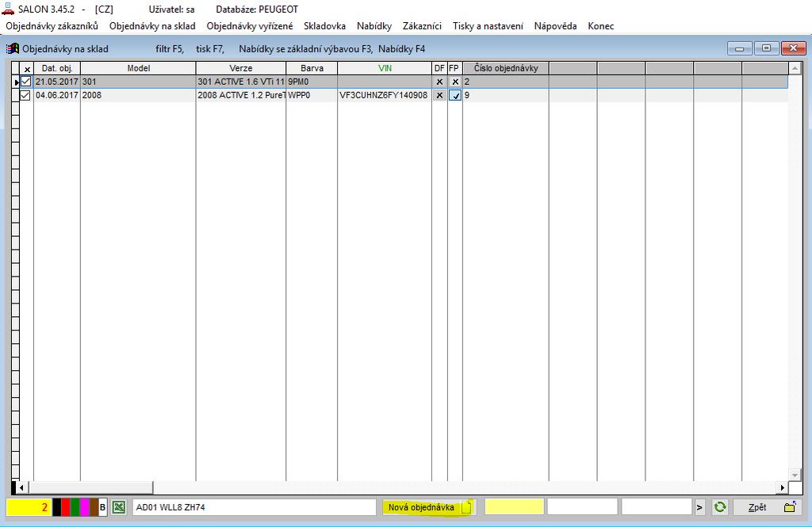The width and height of the screenshot is (812, 527).
Task: Click the FP column header
Action: pyautogui.click(x=454, y=68)
